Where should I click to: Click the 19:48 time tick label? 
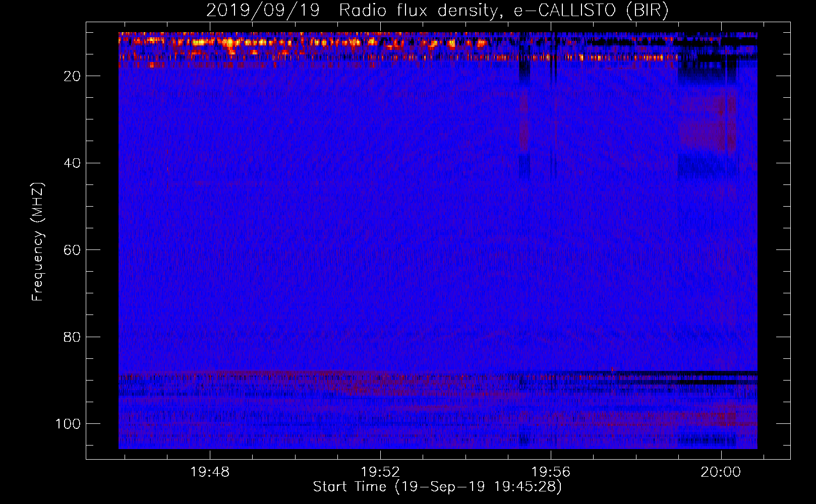(210, 472)
